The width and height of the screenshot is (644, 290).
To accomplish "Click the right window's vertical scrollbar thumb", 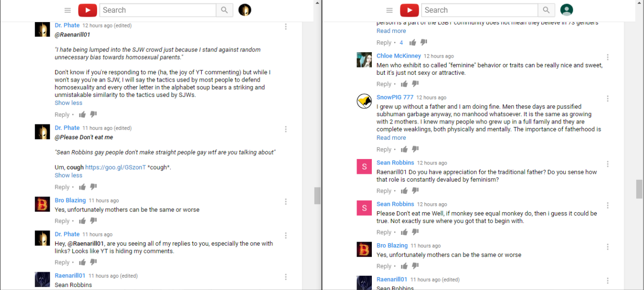I will pyautogui.click(x=639, y=190).
